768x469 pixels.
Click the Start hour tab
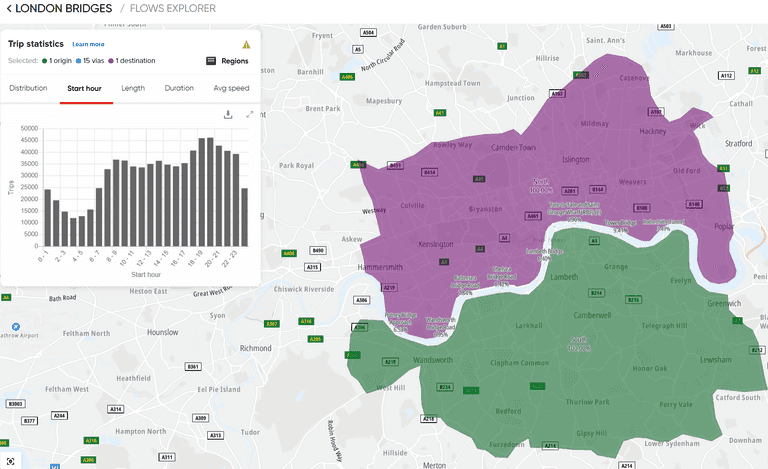pos(85,88)
